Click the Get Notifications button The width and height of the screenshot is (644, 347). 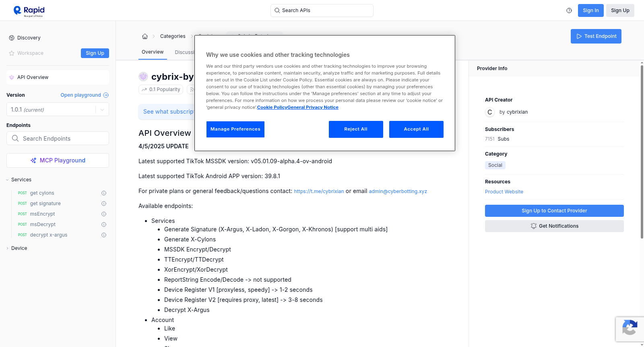[554, 226]
